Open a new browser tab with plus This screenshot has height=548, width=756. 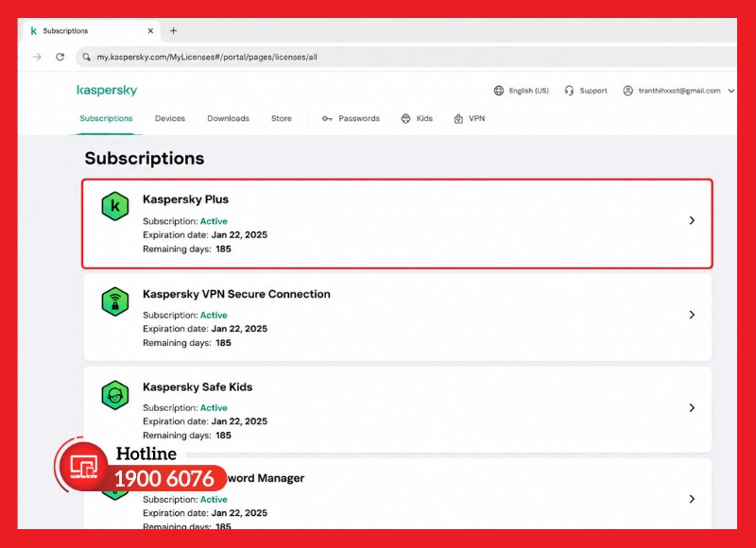[174, 31]
